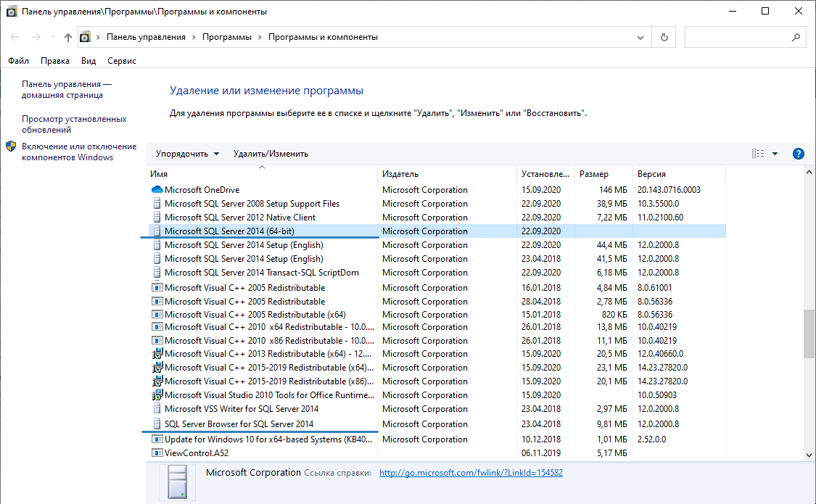Click the search magnifier icon

796,37
